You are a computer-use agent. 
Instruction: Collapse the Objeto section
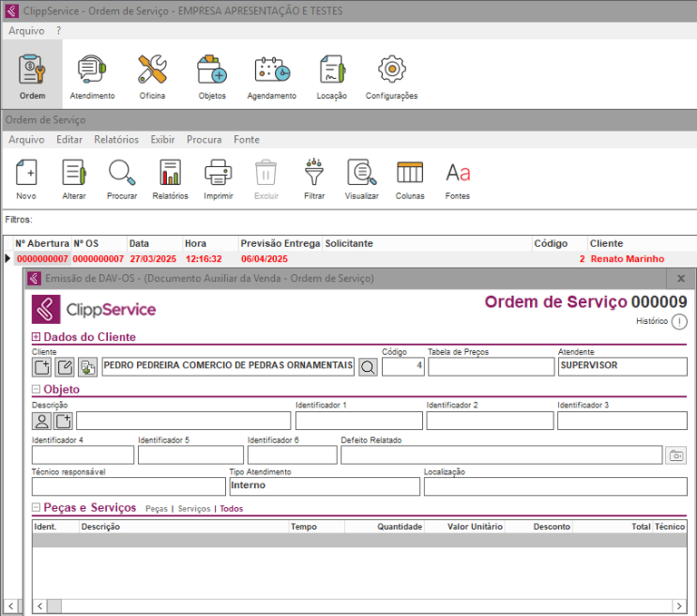click(36, 389)
